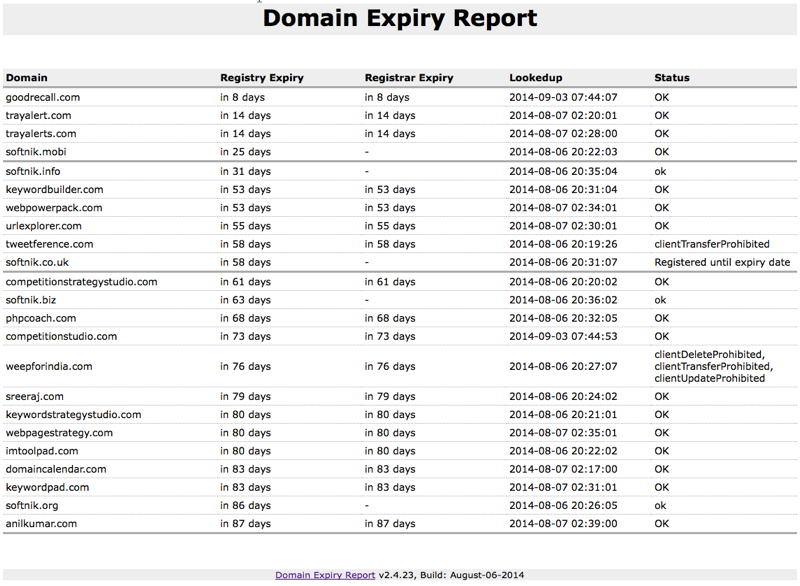
Task: Select the phpcoach.com domain cell
Action: point(41,318)
